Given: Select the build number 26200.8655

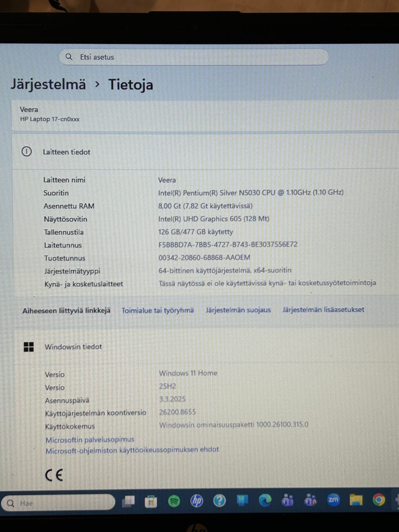Looking at the screenshot, I should [x=177, y=412].
